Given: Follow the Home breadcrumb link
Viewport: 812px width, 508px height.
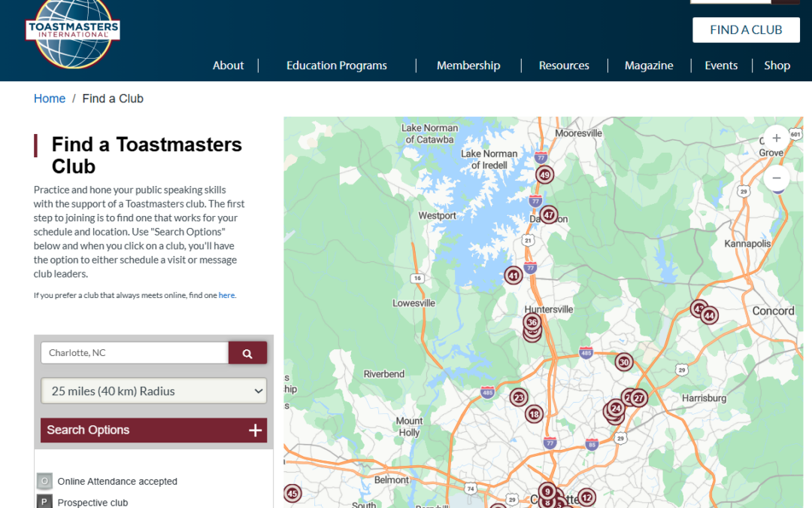Looking at the screenshot, I should 50,99.
